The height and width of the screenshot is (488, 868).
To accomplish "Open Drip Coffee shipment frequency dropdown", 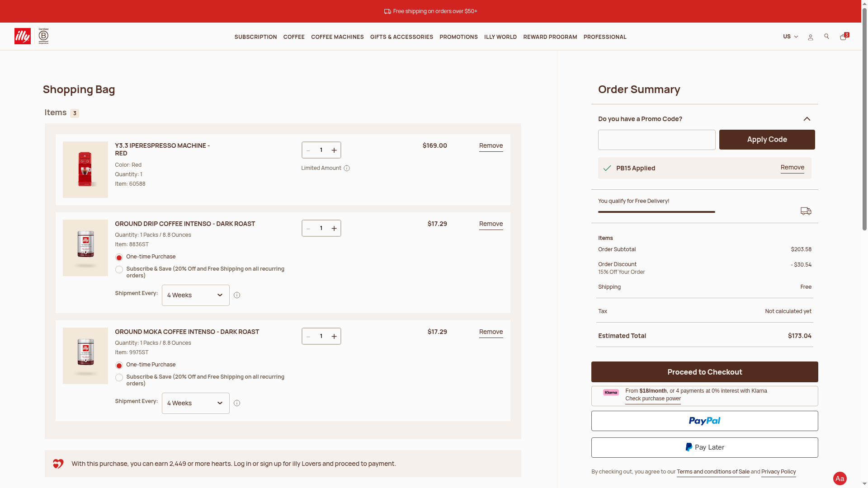I will [195, 296].
